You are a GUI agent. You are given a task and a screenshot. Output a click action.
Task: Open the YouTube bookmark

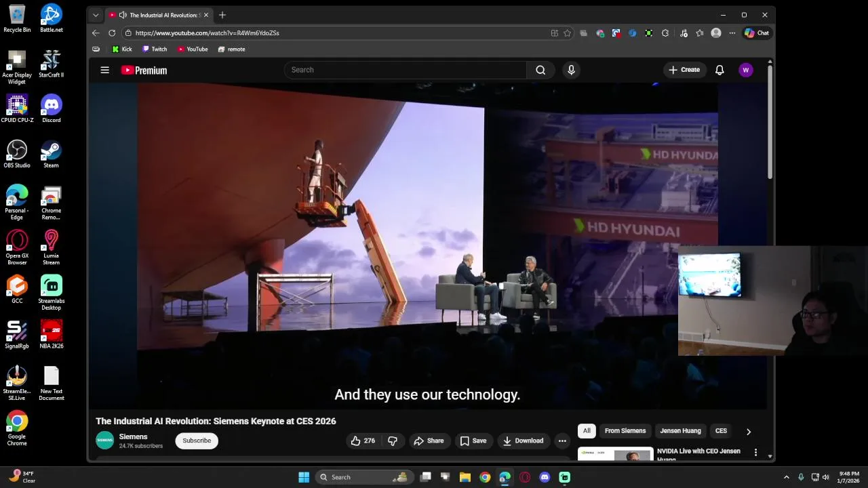[x=193, y=49]
